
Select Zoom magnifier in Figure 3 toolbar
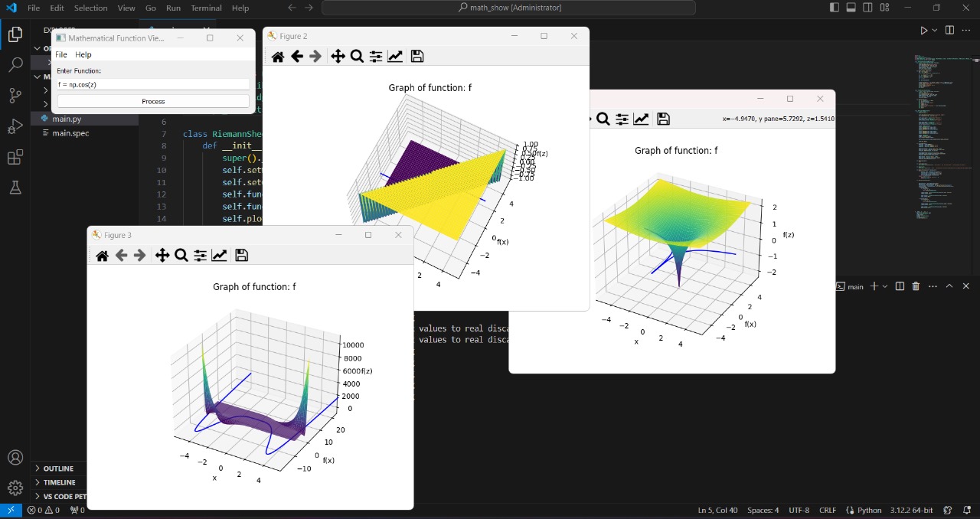(x=181, y=255)
